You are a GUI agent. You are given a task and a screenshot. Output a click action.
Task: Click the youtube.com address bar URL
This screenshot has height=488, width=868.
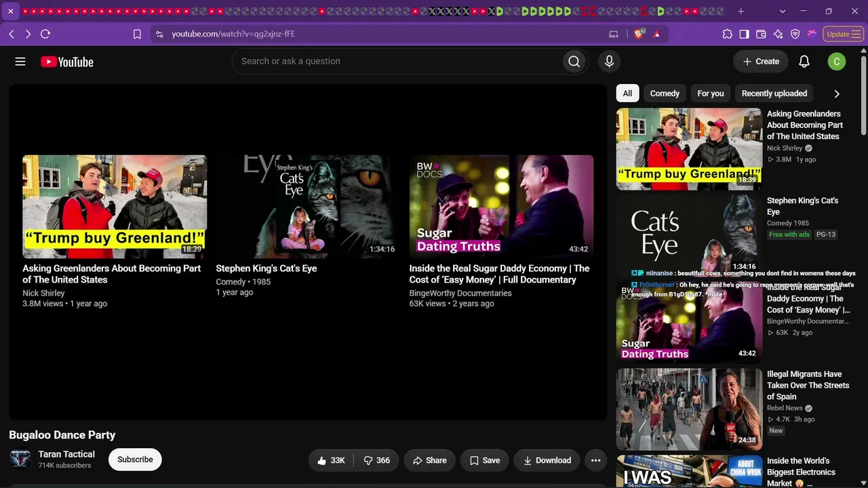pos(233,34)
